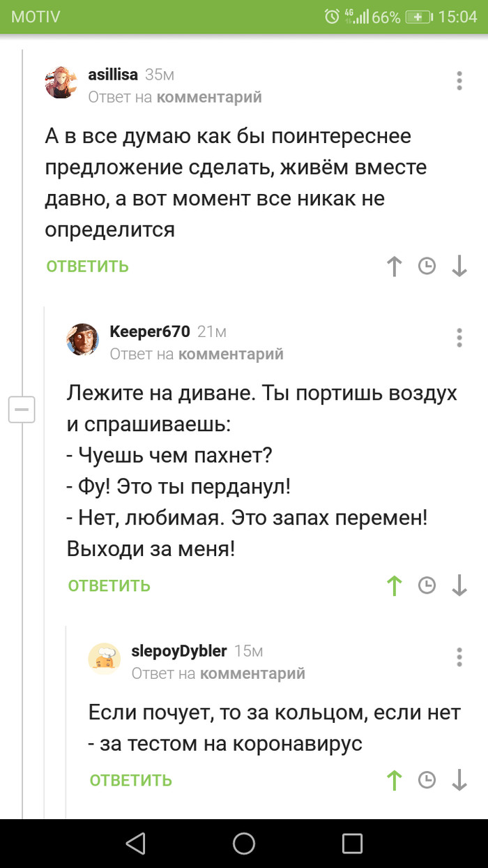This screenshot has width=488, height=868.
Task: Toggle upvote on slepoyDybler's comment
Action: click(x=395, y=779)
